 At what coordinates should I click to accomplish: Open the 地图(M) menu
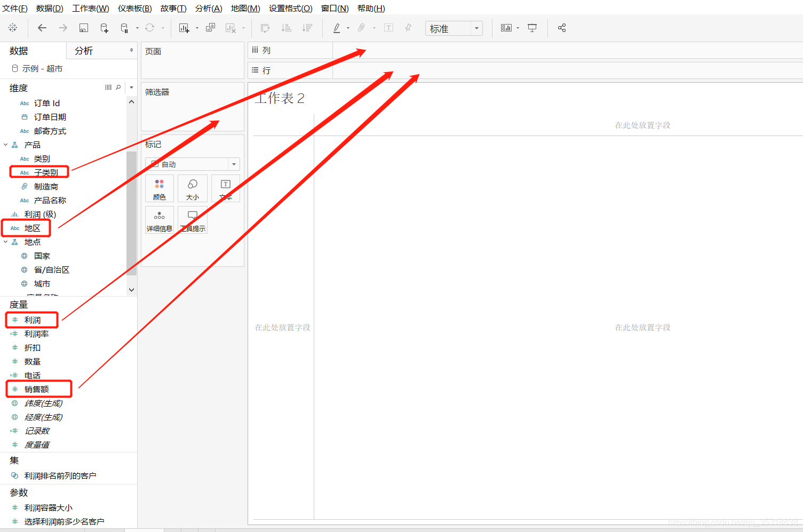click(245, 8)
